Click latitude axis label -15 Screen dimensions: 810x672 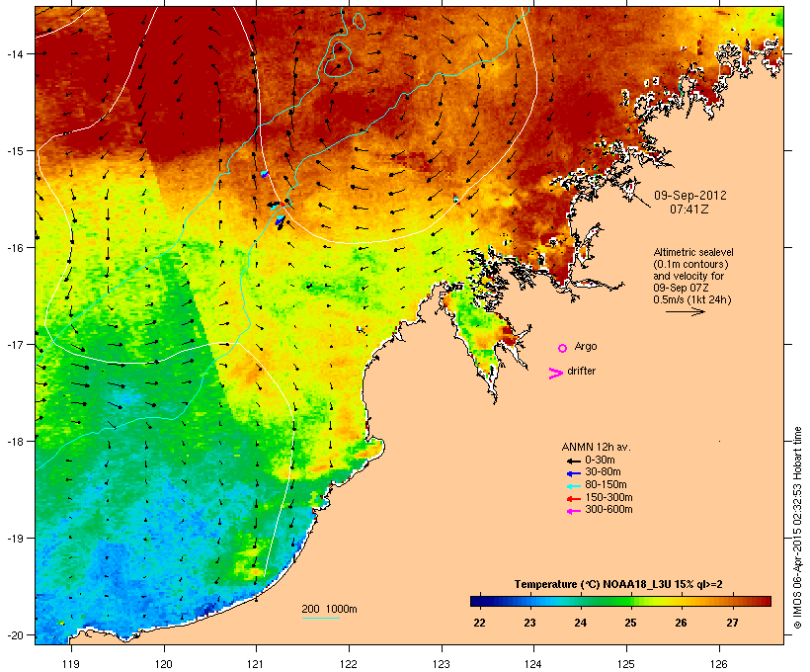pos(15,151)
